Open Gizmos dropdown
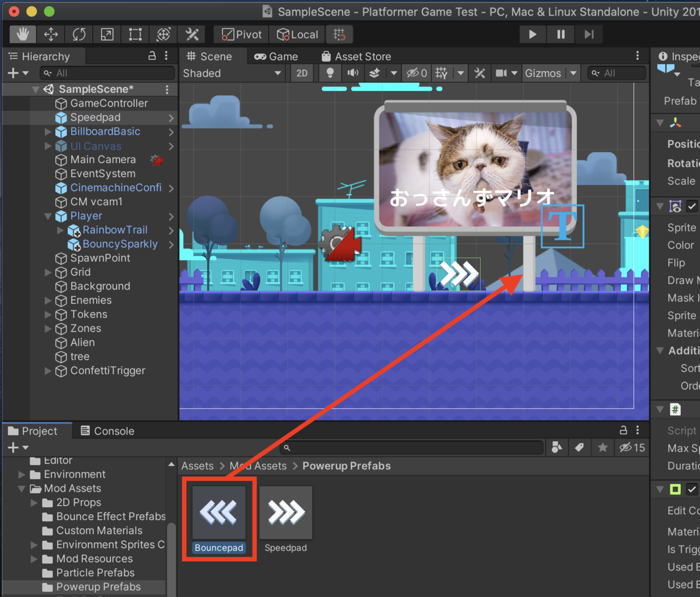The width and height of the screenshot is (700, 597). (551, 73)
